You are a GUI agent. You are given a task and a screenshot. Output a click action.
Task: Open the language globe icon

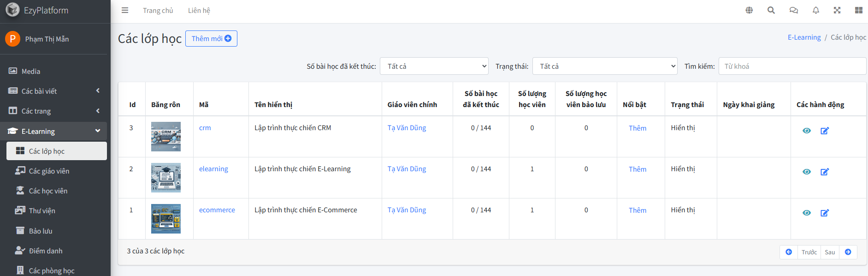tap(749, 10)
